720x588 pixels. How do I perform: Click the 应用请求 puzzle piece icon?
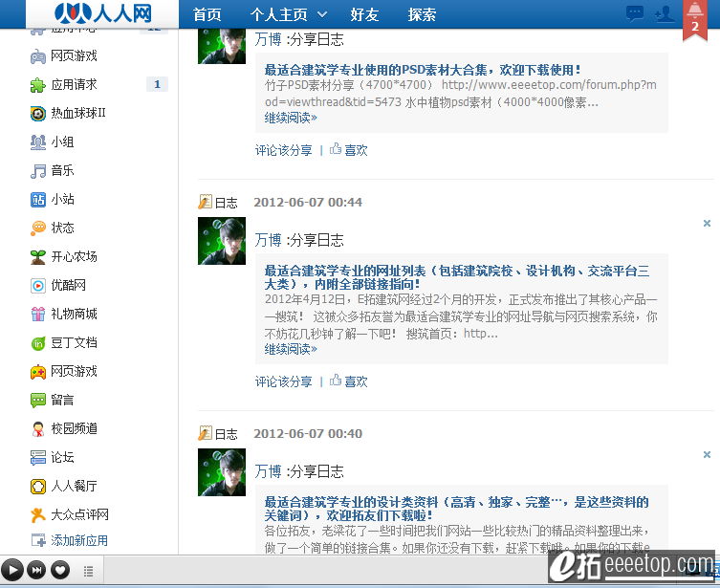pos(38,85)
